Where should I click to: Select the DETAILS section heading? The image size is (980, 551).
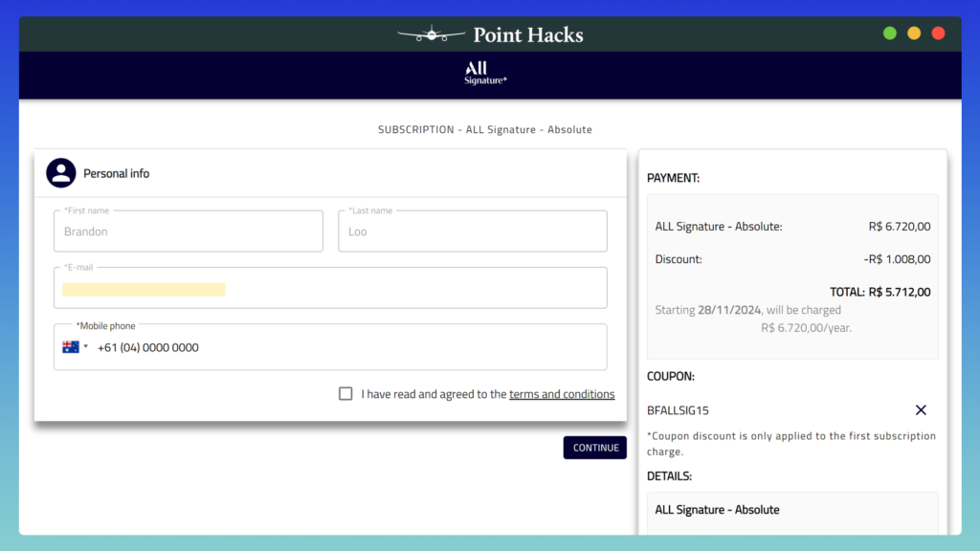click(670, 475)
